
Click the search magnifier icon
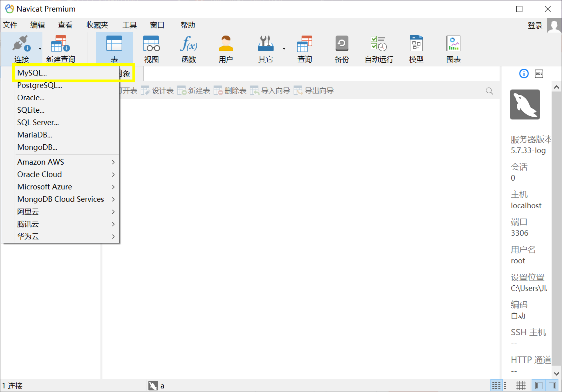(489, 91)
